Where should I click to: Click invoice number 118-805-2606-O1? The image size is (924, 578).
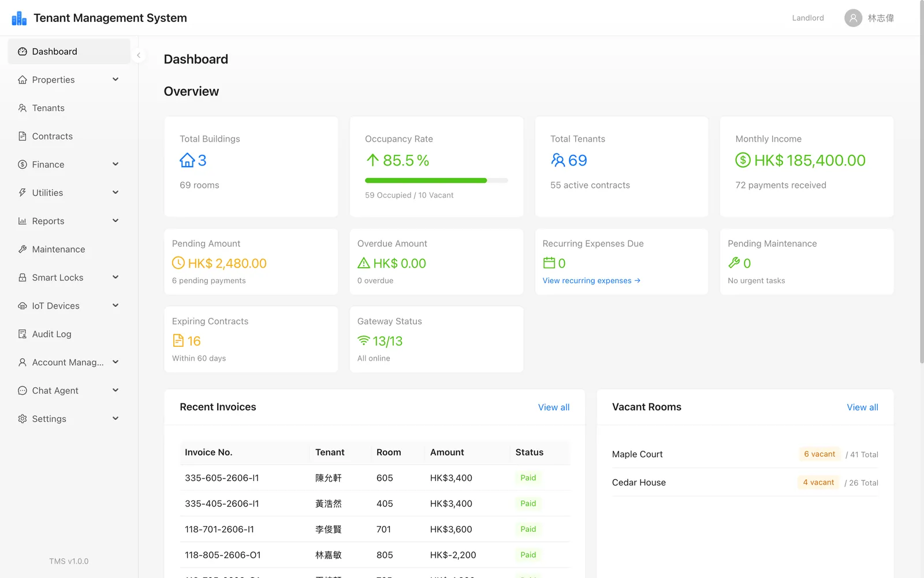223,555
